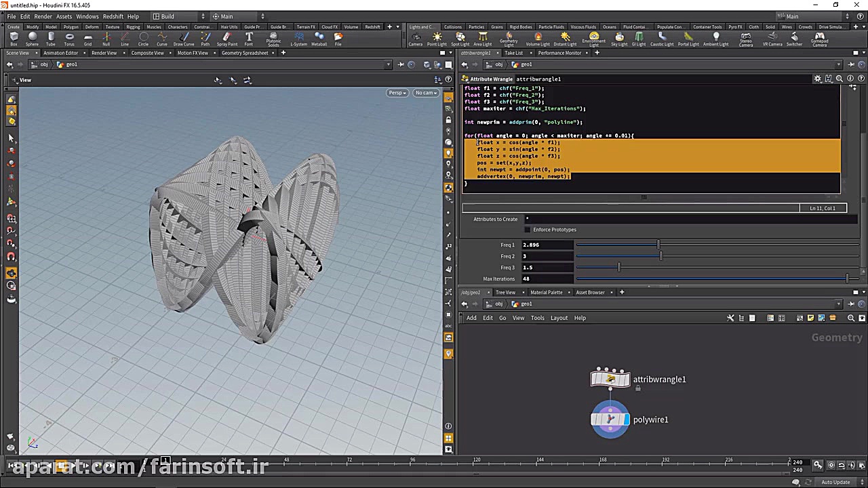The width and height of the screenshot is (868, 488).
Task: Click the Layout menu in the network editor
Action: [559, 318]
